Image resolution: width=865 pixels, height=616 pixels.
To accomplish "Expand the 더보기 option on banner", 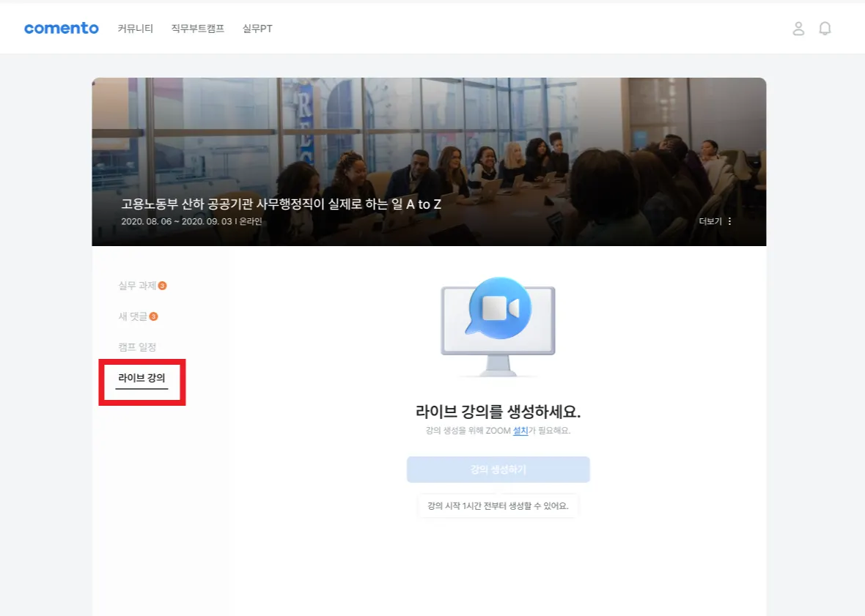I will point(710,221).
